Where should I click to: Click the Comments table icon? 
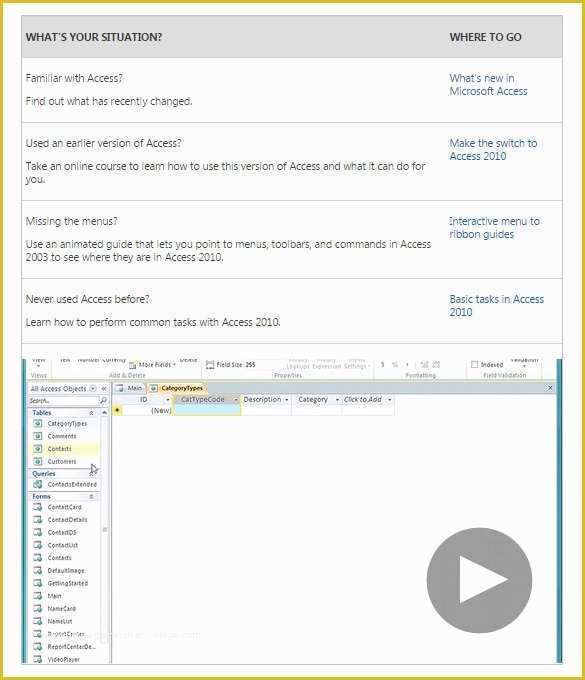pos(38,436)
